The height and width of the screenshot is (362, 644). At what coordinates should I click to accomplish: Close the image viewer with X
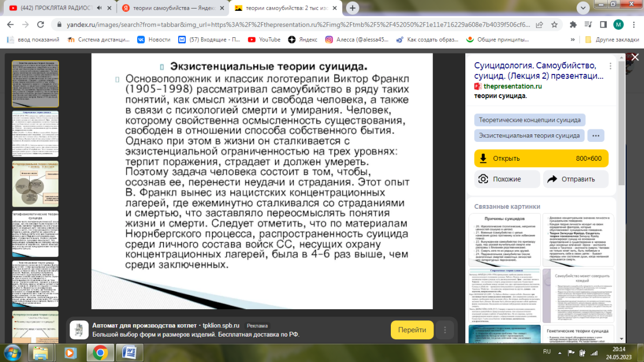635,58
